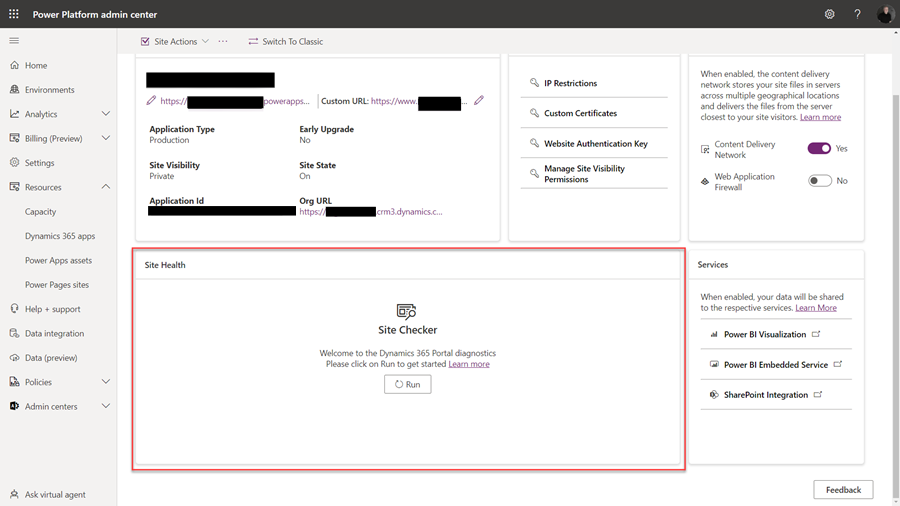
Task: Open the Org URL crm3.dynamics link
Action: click(371, 212)
